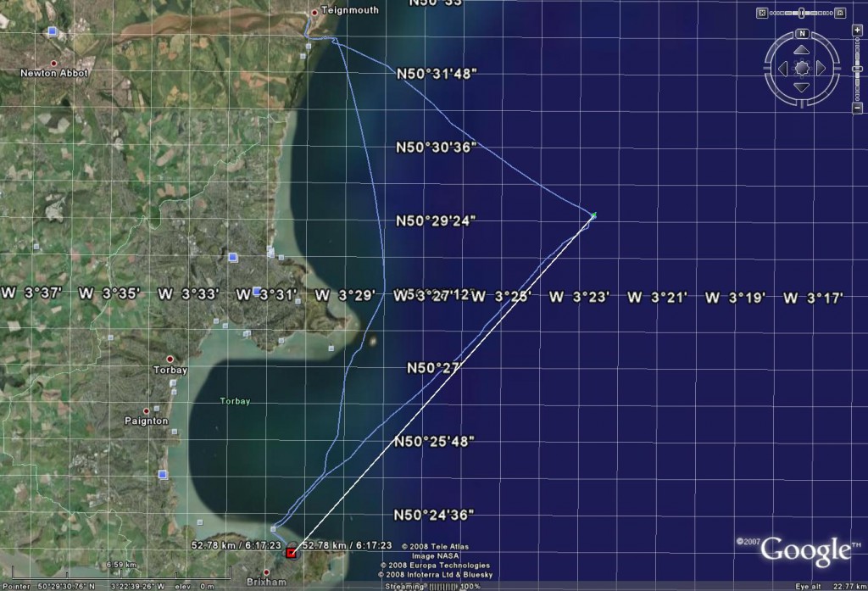The image size is (868, 591).
Task: Pan the map up with the compass arrow
Action: click(x=802, y=50)
